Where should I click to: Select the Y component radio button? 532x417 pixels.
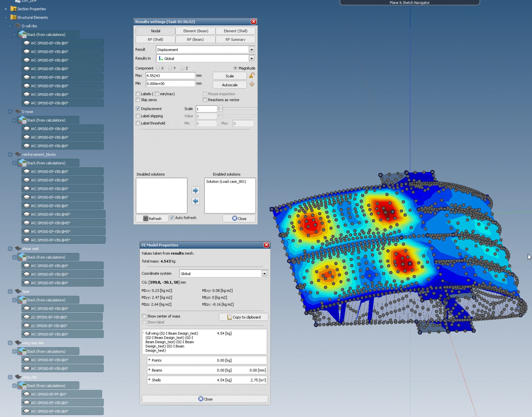pyautogui.click(x=170, y=68)
